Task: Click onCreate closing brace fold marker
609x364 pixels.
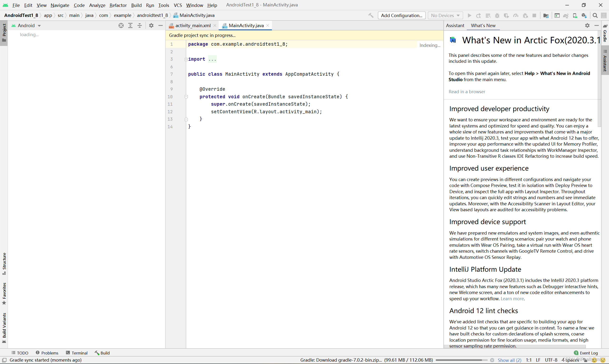Action: click(x=186, y=119)
